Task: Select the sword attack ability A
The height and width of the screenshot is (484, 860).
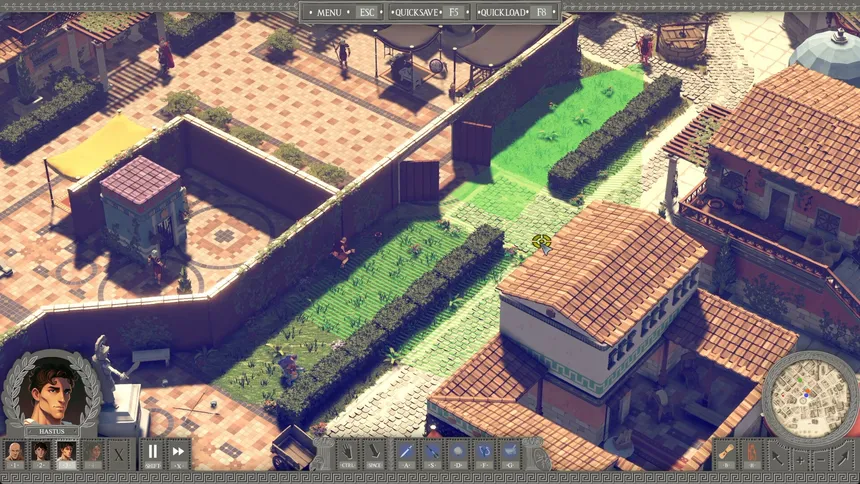Action: pos(406,454)
